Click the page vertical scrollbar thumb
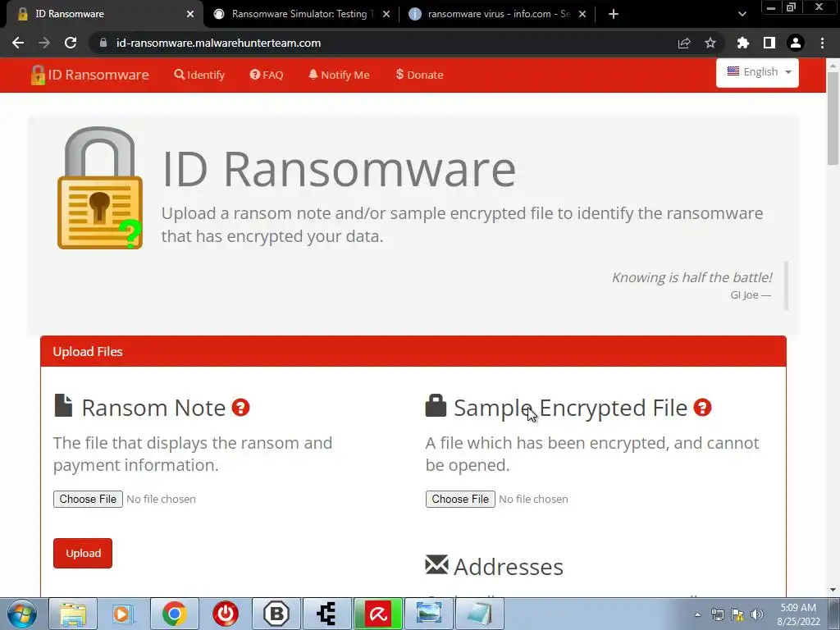The height and width of the screenshot is (630, 840). click(x=833, y=118)
